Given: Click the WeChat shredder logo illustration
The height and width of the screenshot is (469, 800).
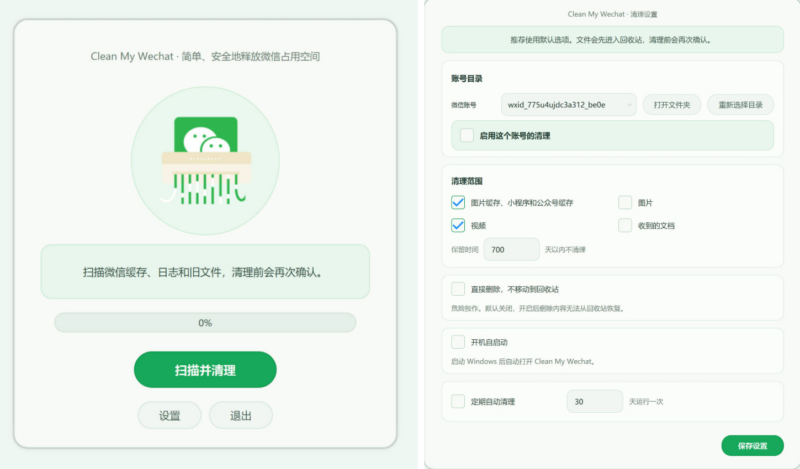Looking at the screenshot, I should point(205,161).
